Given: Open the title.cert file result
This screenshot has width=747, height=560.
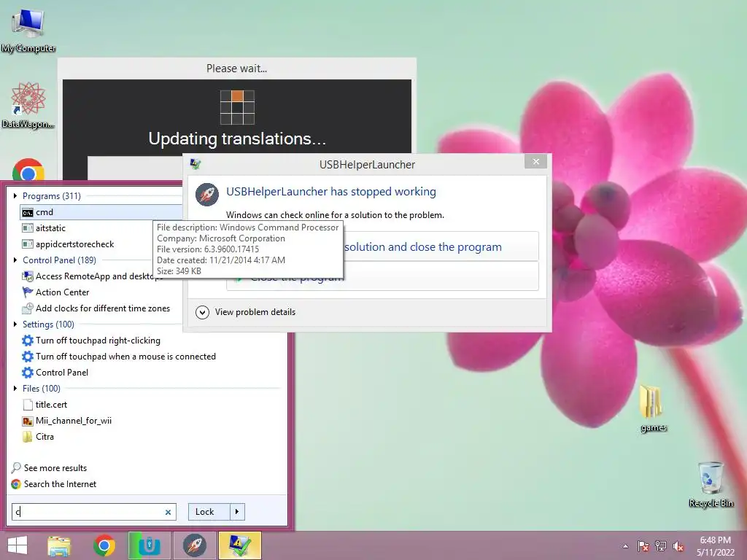Looking at the screenshot, I should coord(44,405).
